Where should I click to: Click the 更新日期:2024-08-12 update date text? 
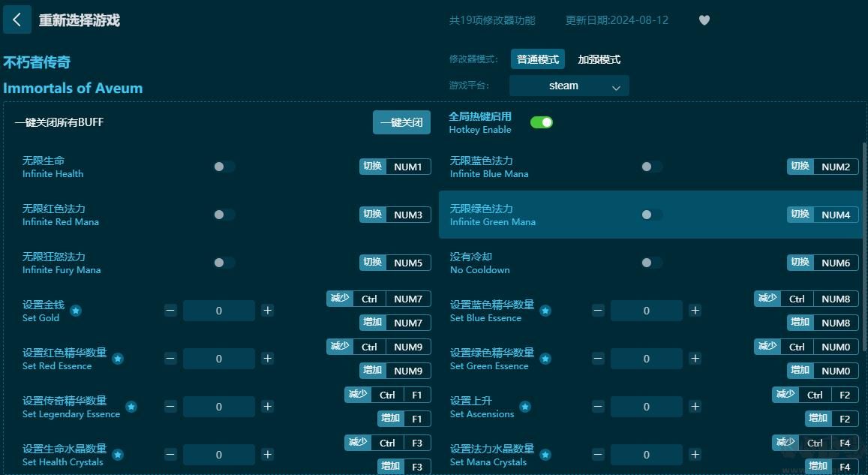click(617, 20)
